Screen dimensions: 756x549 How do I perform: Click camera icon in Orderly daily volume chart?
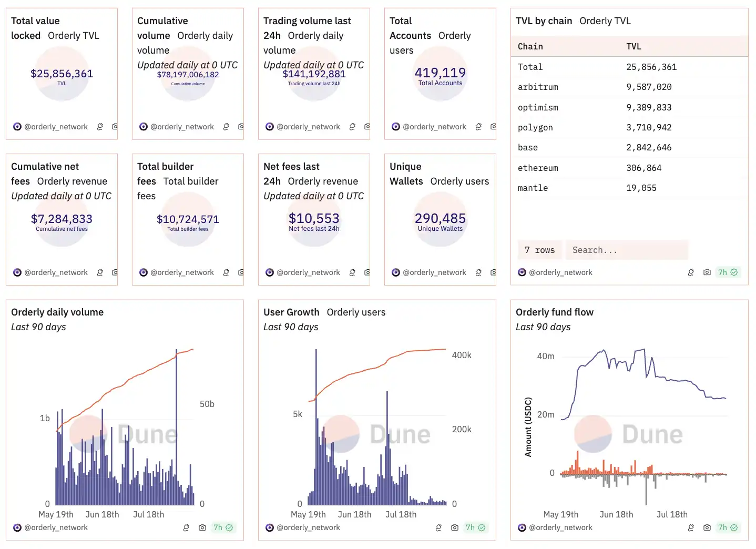pos(202,527)
